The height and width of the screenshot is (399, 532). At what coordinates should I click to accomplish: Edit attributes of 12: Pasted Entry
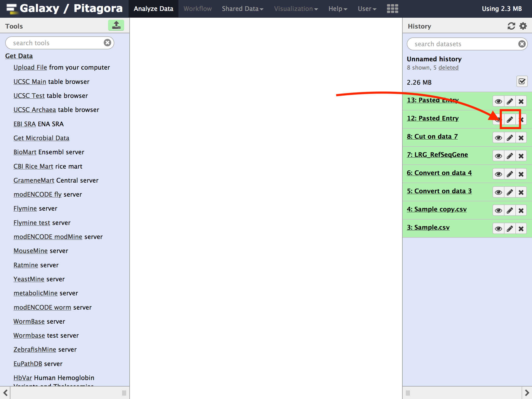pyautogui.click(x=510, y=119)
